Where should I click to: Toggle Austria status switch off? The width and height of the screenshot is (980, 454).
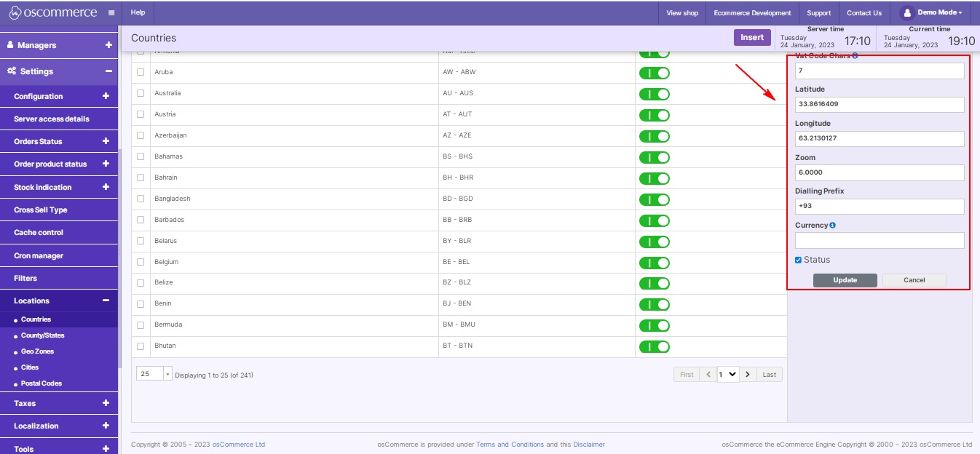(654, 115)
